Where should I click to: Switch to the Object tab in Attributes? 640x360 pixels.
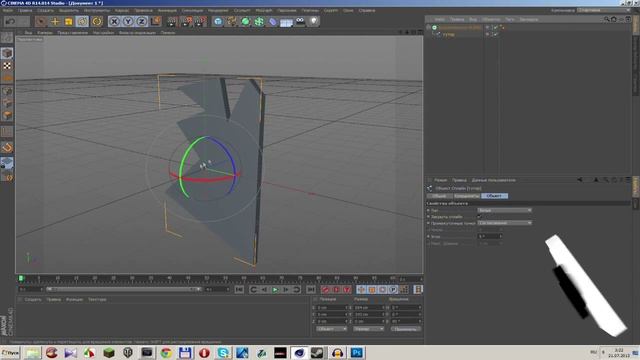(x=494, y=196)
